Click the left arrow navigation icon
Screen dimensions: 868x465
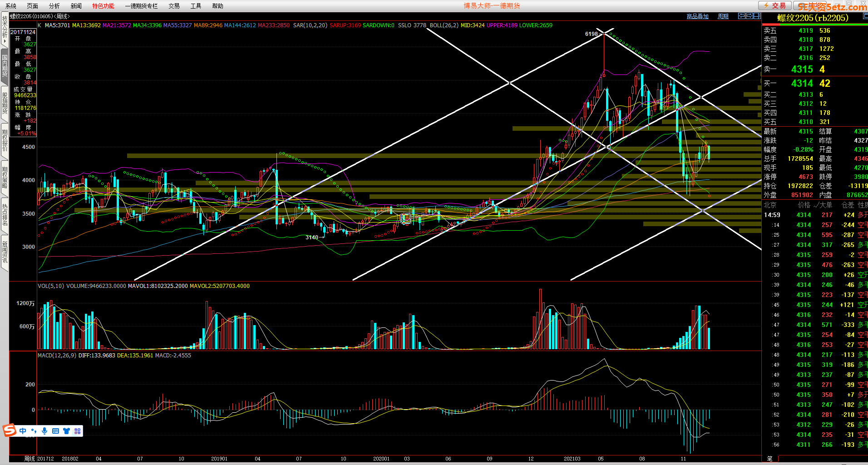[741, 16]
